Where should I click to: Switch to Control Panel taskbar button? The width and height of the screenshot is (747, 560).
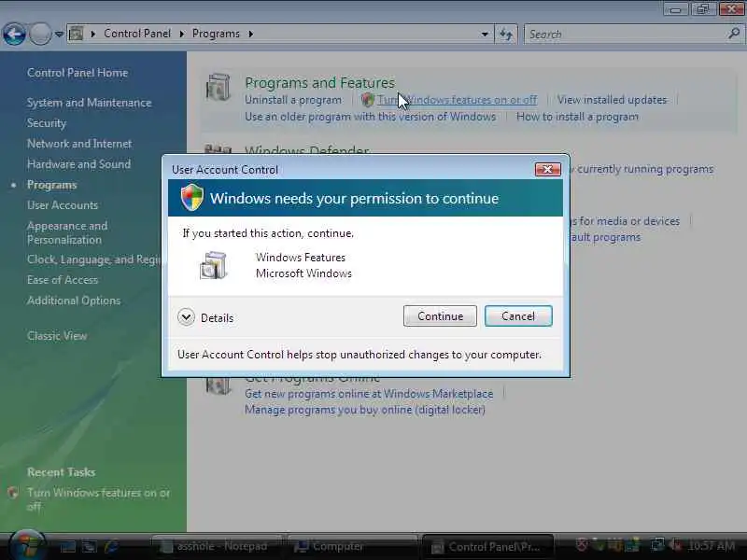click(x=486, y=547)
